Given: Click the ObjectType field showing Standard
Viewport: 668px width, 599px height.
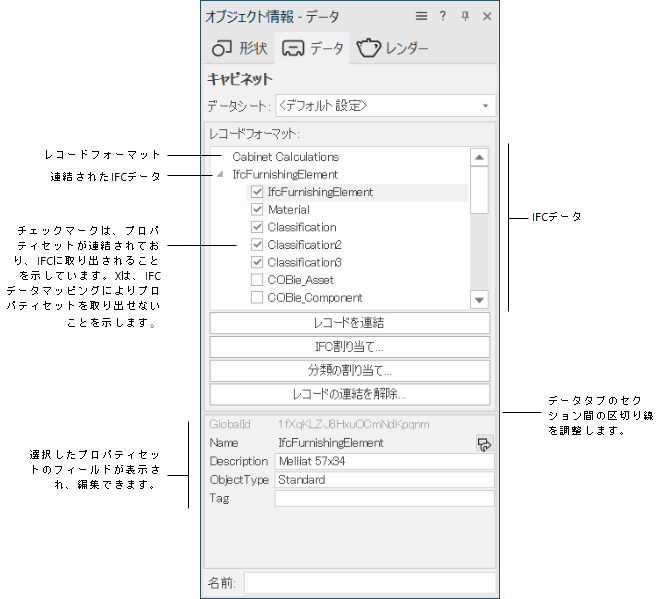Looking at the screenshot, I should (385, 480).
